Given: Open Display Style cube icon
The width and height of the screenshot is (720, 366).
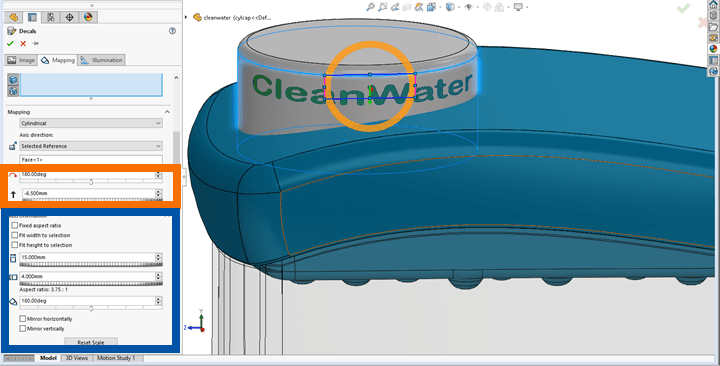Looking at the screenshot, I should 450,7.
